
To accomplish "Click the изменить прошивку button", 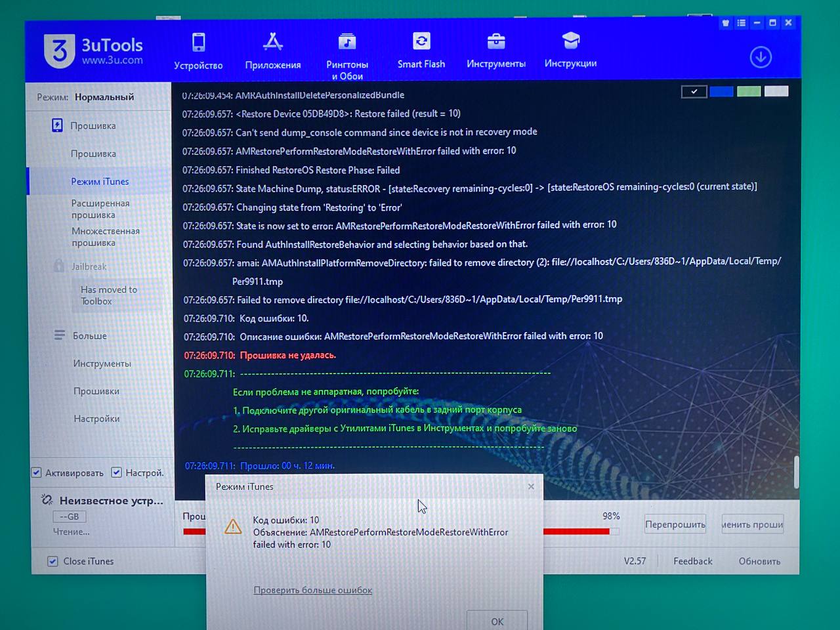I will click(752, 524).
